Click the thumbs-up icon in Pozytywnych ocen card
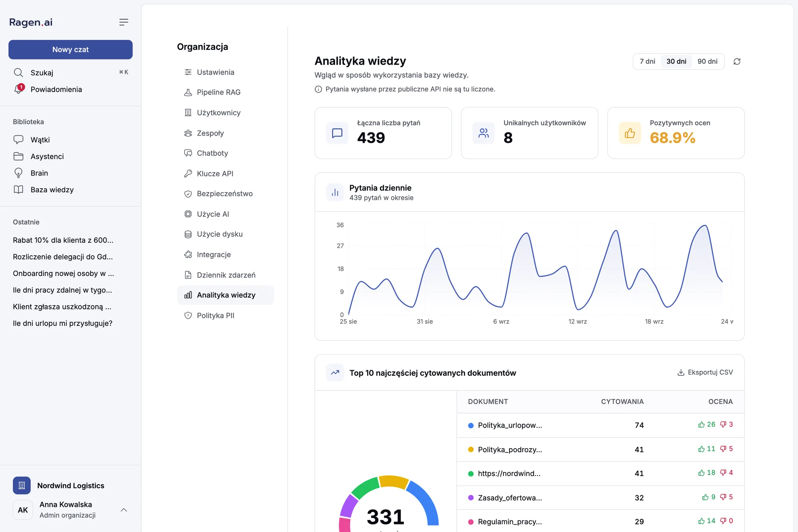Viewport: 798px width, 532px height. 630,133
